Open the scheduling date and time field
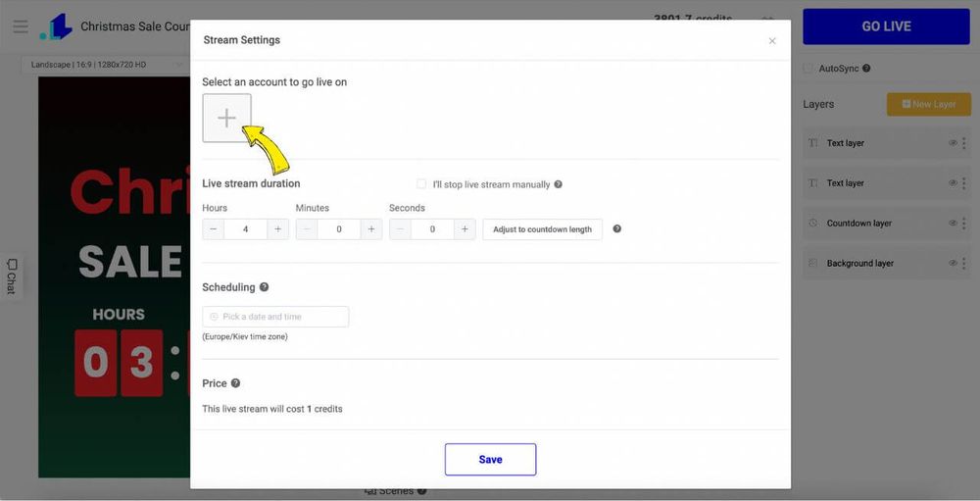This screenshot has width=980, height=501. [275, 317]
